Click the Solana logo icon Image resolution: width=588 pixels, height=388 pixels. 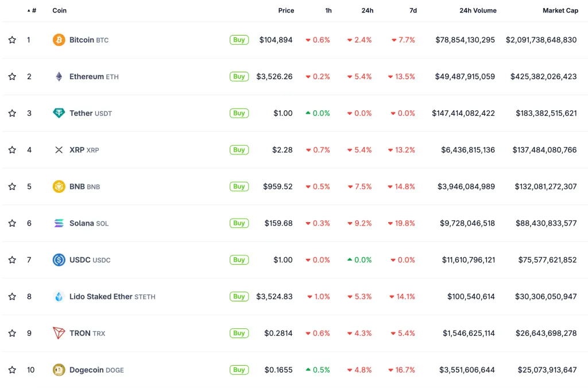click(59, 223)
